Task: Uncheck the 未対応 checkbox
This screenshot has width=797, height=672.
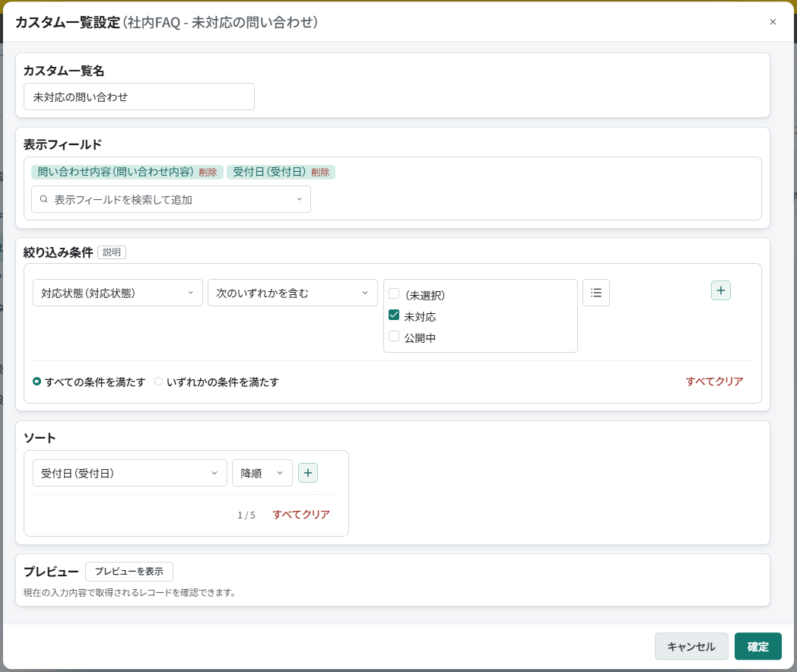Action: point(394,315)
